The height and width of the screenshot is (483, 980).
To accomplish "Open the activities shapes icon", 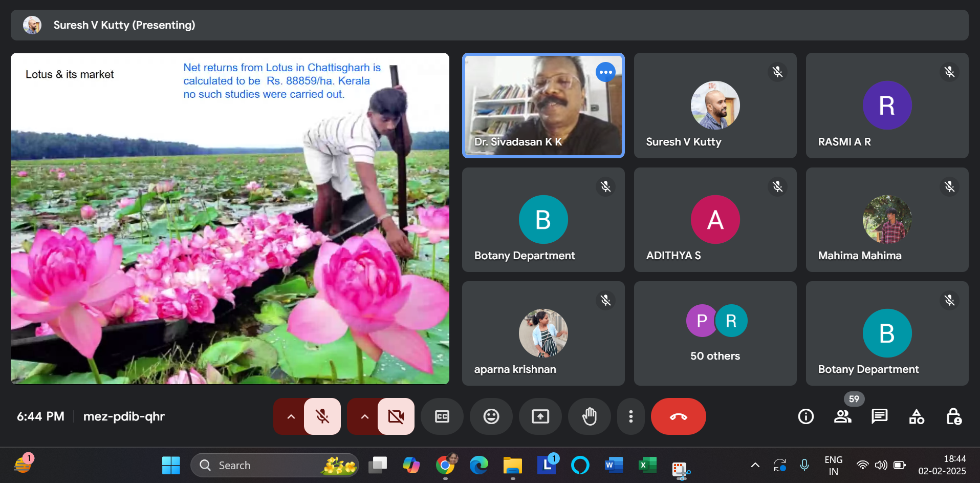I will [x=917, y=416].
